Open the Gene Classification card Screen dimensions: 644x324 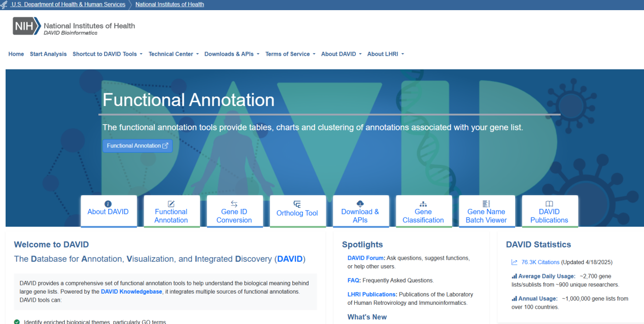point(424,211)
